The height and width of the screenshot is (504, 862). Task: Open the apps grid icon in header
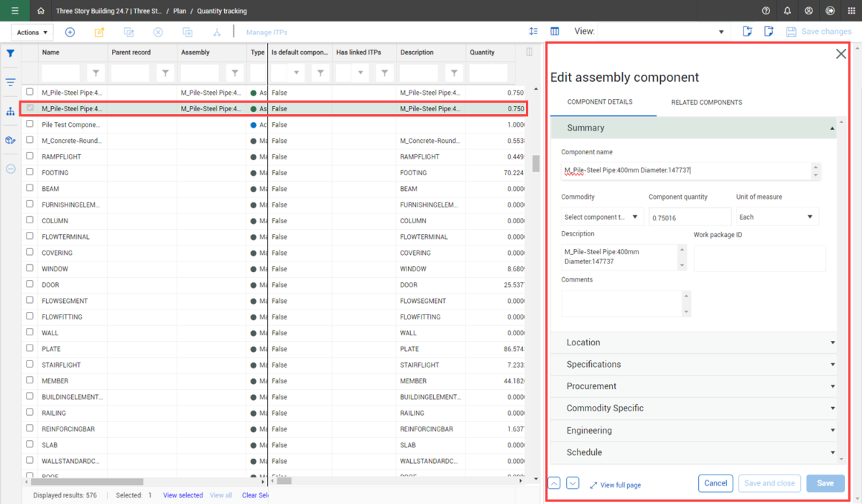pyautogui.click(x=851, y=11)
